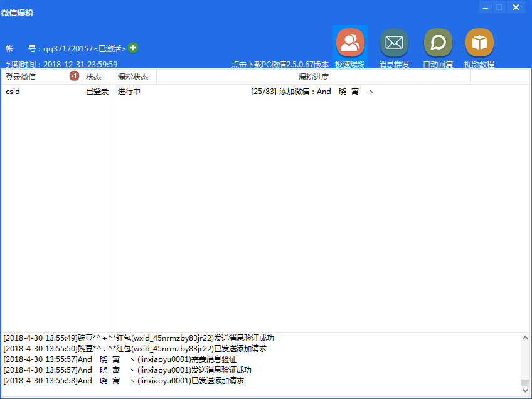This screenshot has width=532, height=399.
Task: Open the 极速爆粉 rapid add tool
Action: coord(350,47)
